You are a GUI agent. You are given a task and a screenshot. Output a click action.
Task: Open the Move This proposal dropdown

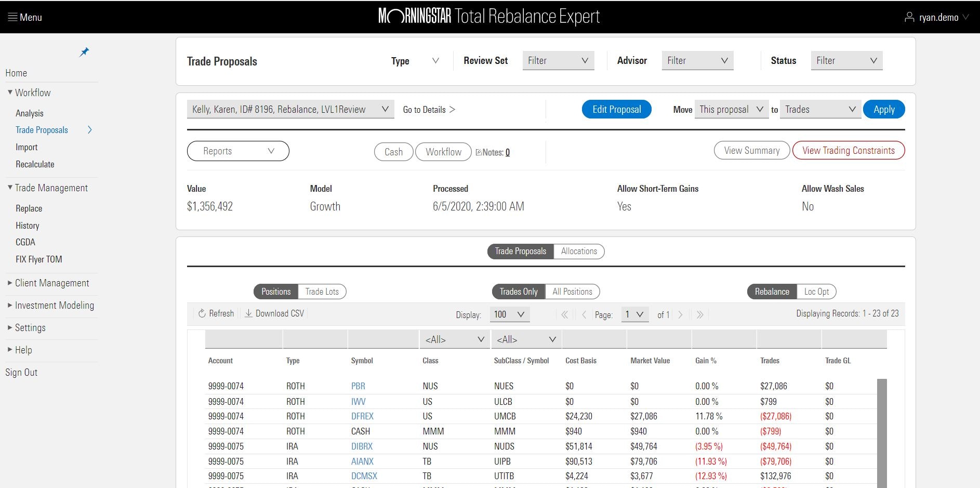point(731,109)
